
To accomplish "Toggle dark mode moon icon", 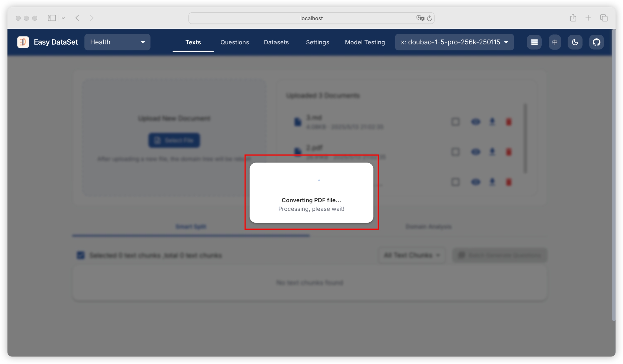I will pyautogui.click(x=575, y=42).
